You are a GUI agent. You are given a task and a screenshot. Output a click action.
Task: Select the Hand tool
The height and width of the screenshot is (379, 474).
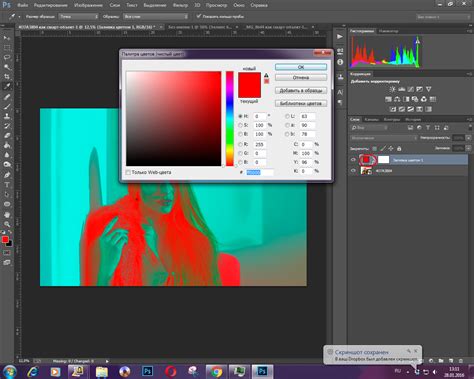7,214
